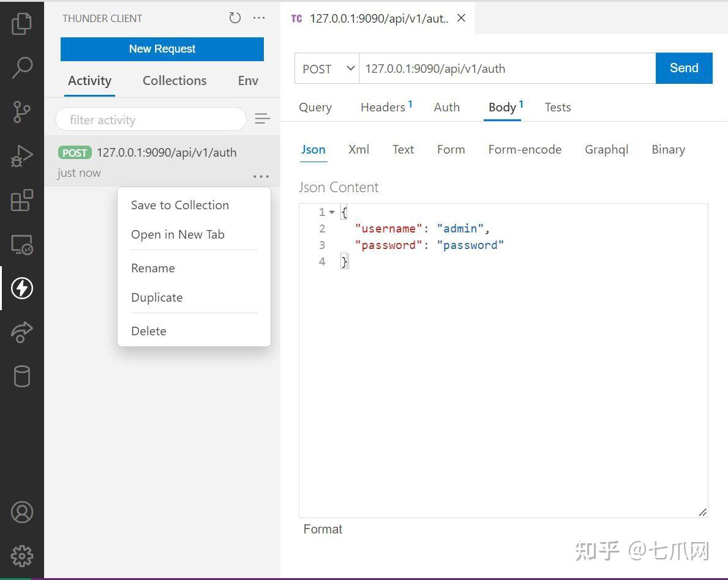Image resolution: width=728 pixels, height=580 pixels.
Task: Switch to the Xml body format
Action: pos(359,149)
